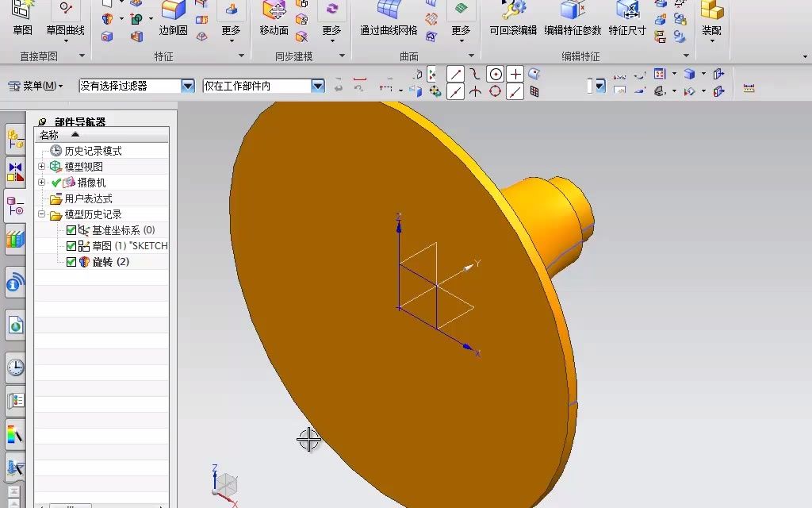
Task: Open the 仅在工作部件内 scope dropdown
Action: click(x=317, y=85)
